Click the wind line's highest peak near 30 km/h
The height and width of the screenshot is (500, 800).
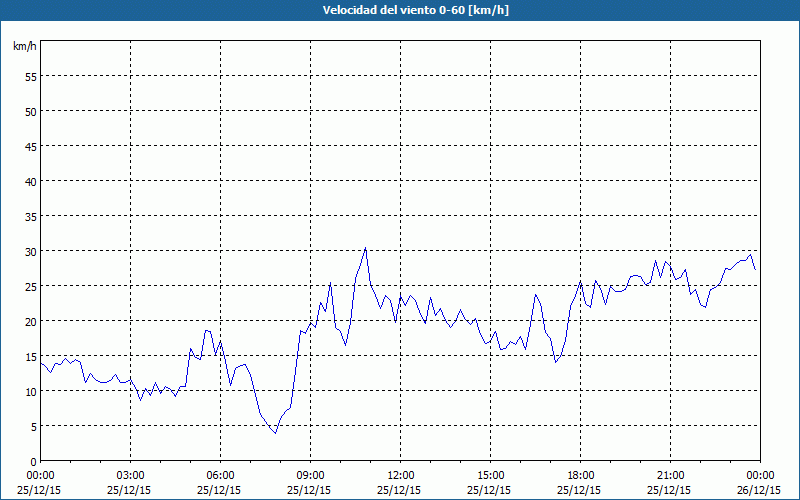(x=365, y=248)
